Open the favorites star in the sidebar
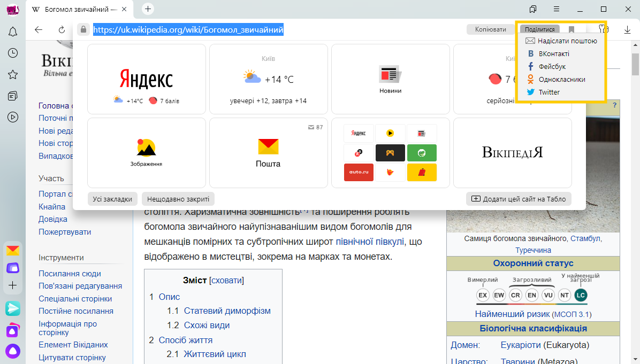The width and height of the screenshot is (640, 364). pyautogui.click(x=13, y=75)
